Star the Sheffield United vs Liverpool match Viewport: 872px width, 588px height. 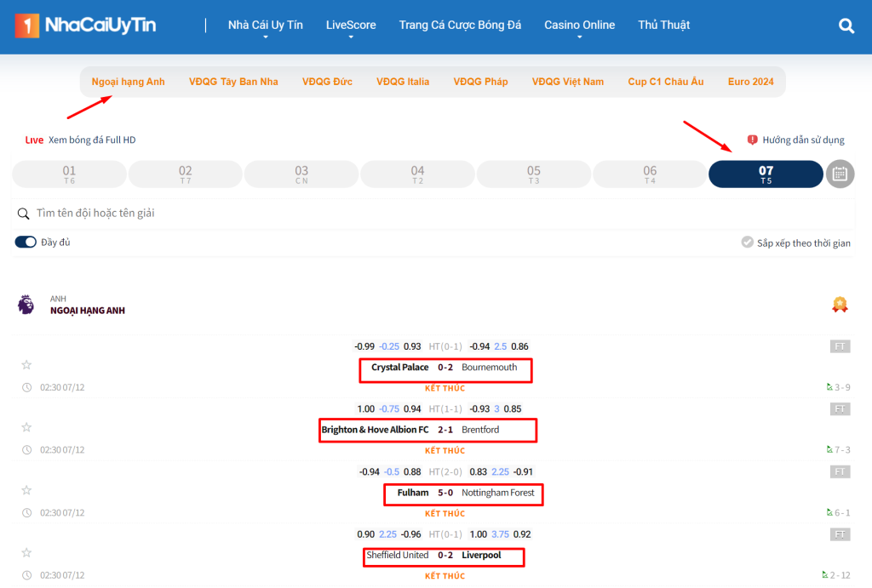pyautogui.click(x=26, y=552)
